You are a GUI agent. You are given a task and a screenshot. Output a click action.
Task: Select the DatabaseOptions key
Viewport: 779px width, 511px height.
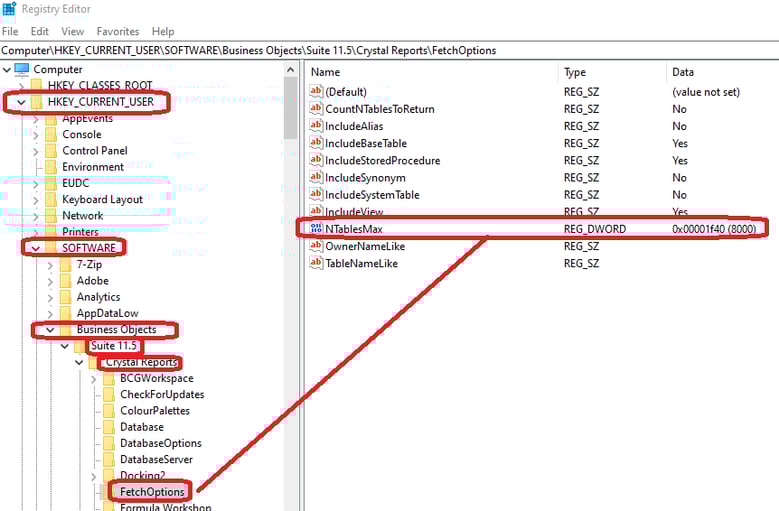tap(160, 443)
